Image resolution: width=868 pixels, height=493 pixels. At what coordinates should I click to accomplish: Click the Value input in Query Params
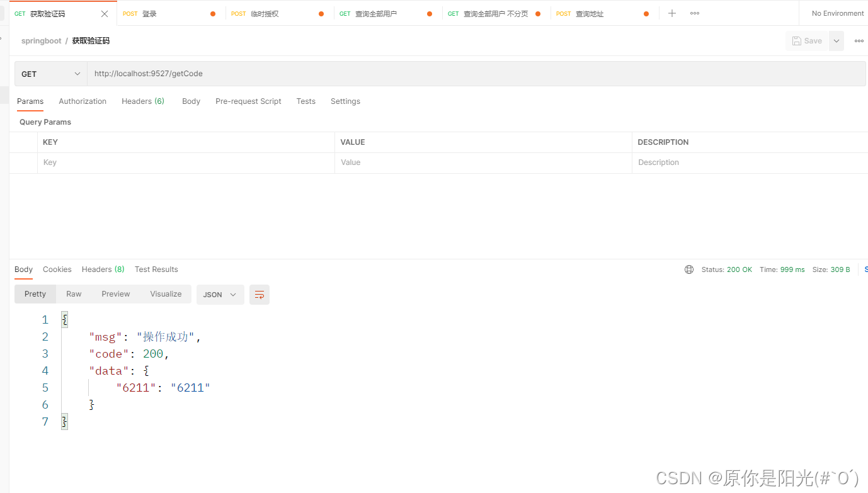coord(483,162)
